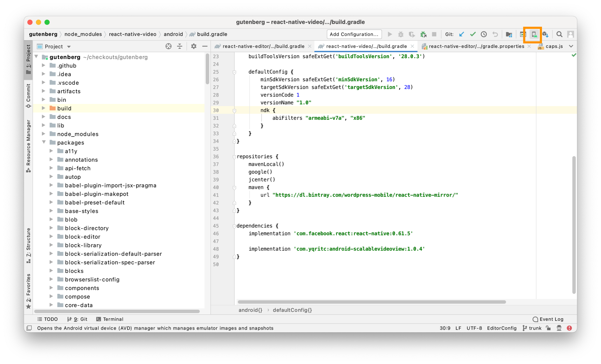Hide the Project panel with minus icon
The image size is (601, 364).
(205, 46)
